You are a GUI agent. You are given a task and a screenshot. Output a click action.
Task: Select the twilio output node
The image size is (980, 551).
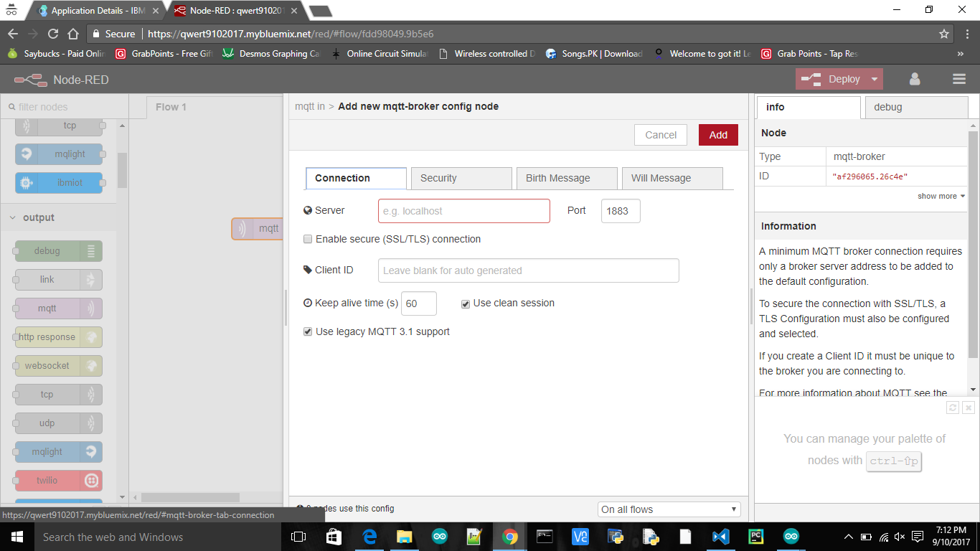click(57, 480)
